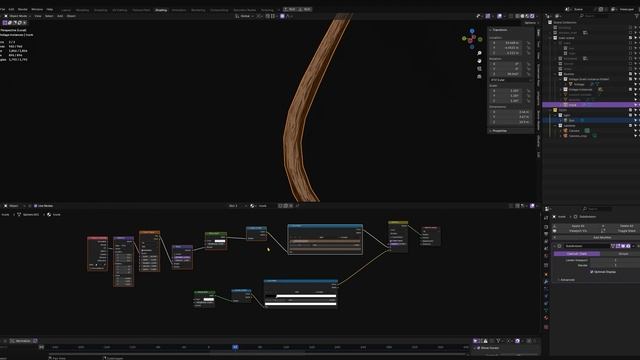Click the outliner filter funnel icon
640x360 pixels.
click(636, 16)
